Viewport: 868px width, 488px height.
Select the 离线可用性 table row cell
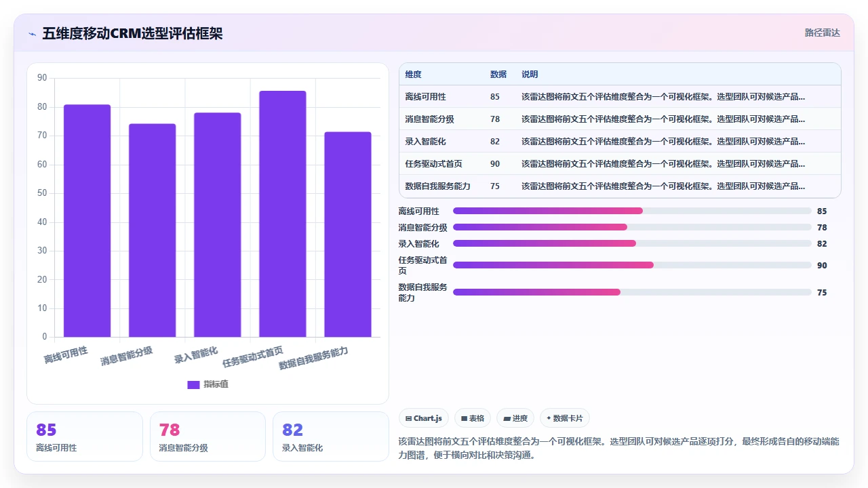coord(425,97)
